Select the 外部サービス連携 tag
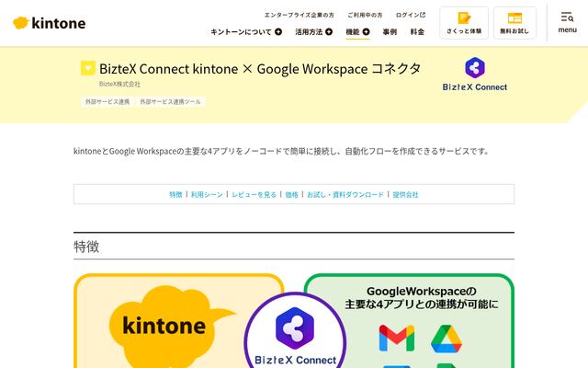Screen dimensions: 588x368 click(x=107, y=102)
